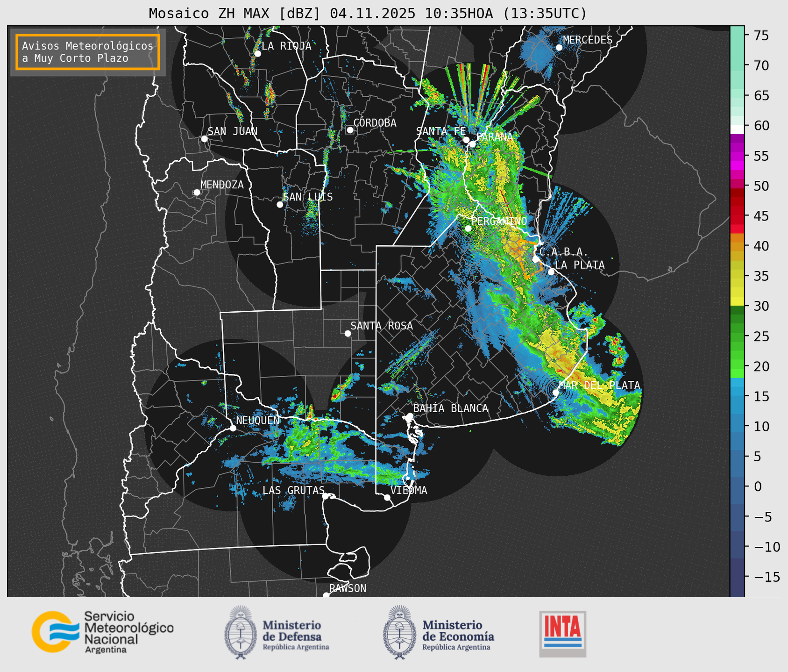The width and height of the screenshot is (788, 672).
Task: Click the 25 dBZ green band on colorbar
Action: click(737, 336)
